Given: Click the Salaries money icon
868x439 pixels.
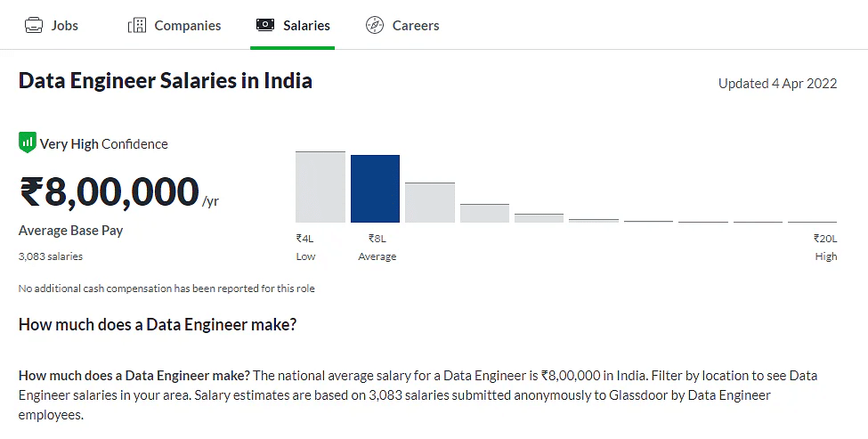Looking at the screenshot, I should click(x=264, y=25).
